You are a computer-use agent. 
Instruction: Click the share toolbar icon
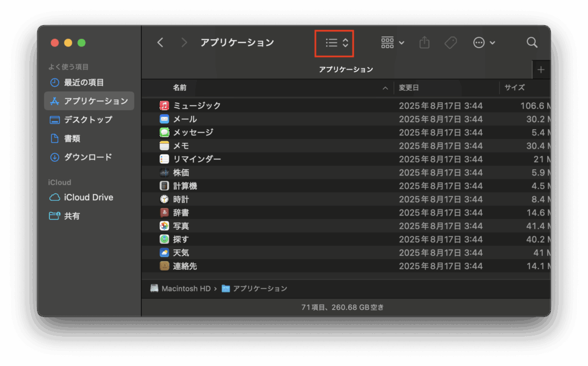coord(424,42)
